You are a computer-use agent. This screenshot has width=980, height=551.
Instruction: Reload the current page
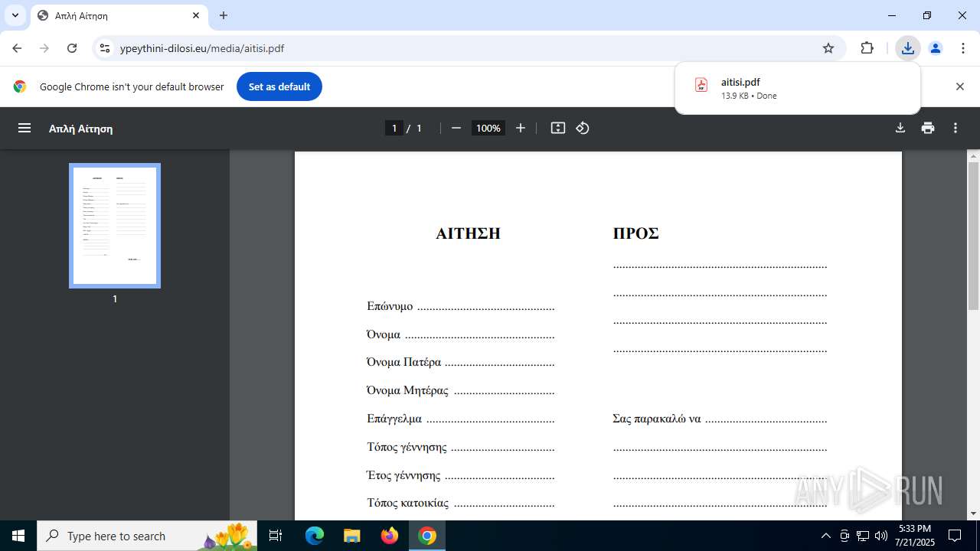point(72,48)
